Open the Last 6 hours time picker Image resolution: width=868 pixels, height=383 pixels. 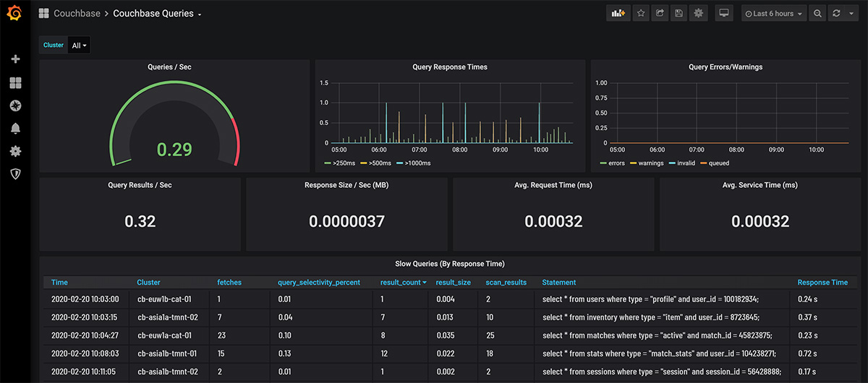[x=773, y=13]
